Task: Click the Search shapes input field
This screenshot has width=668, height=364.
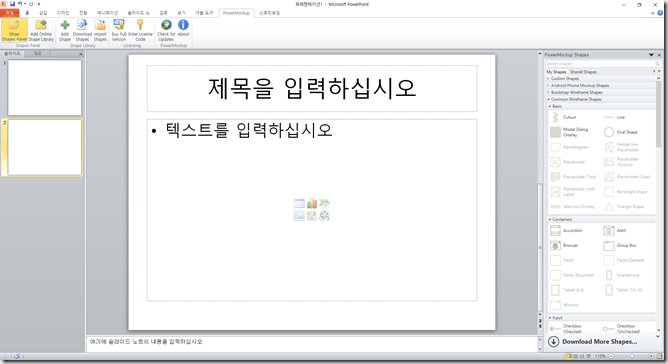Action: (x=603, y=64)
